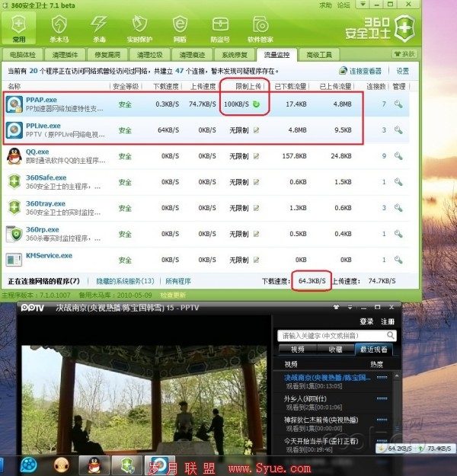Show 隐藏的系统服务(13) list
The image size is (457, 476).
point(125,281)
